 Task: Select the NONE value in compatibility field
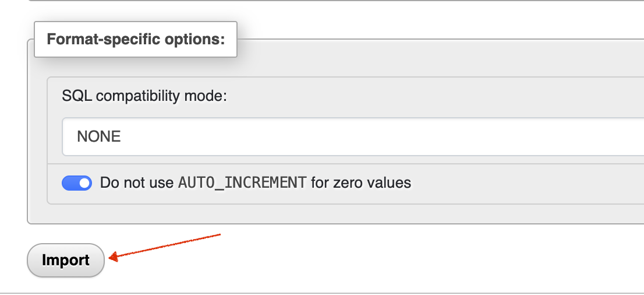pyautogui.click(x=99, y=137)
